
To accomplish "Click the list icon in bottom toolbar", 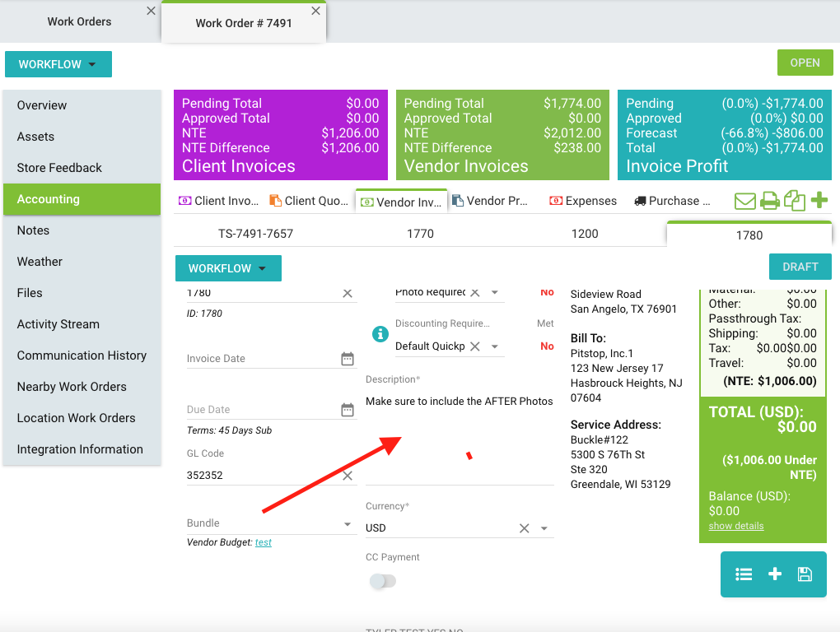I will 744,574.
